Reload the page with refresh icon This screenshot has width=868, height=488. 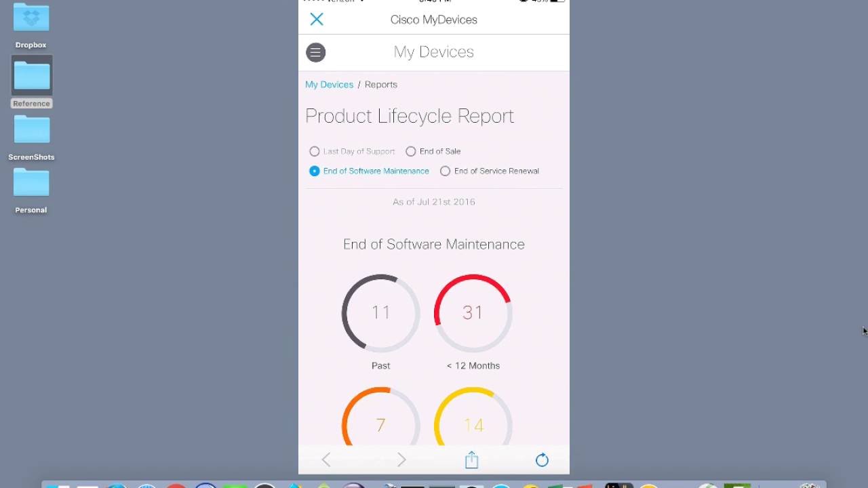point(542,460)
